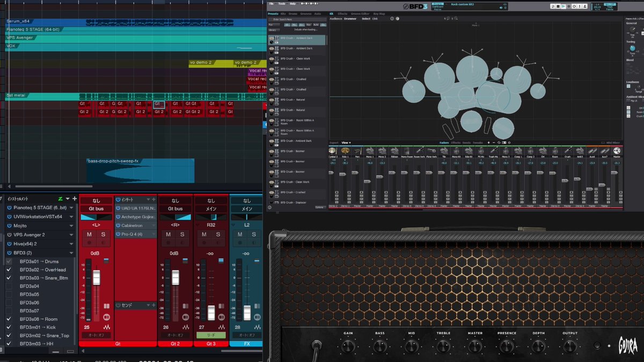
Task: Add instrument with plus icon
Action: point(74,198)
